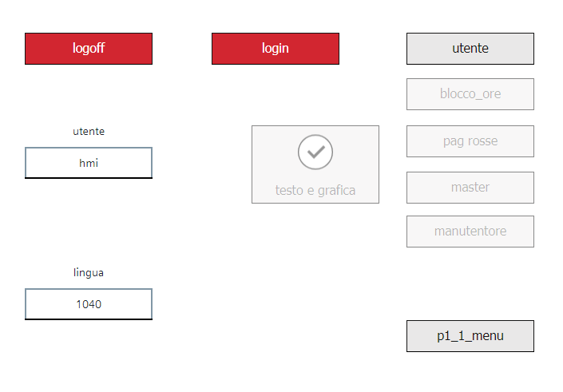Activate the grayed testo e grafica button
Screen dimensions: 563x392
click(x=315, y=164)
